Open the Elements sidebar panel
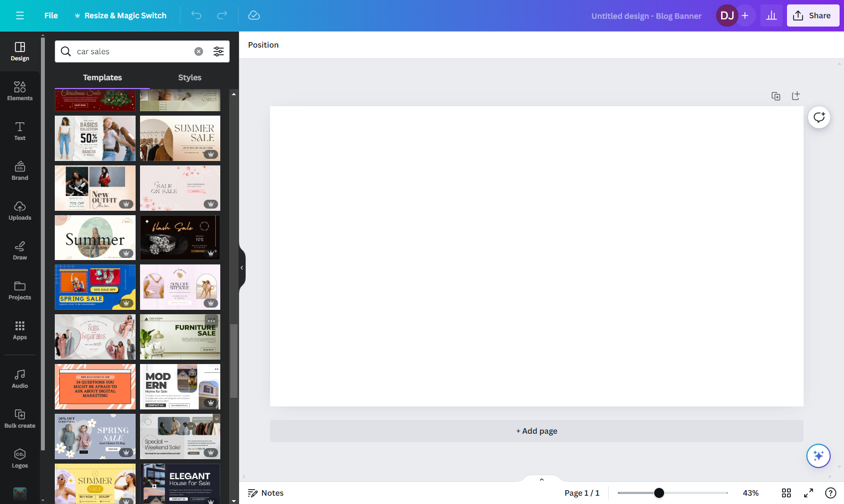844x504 pixels. click(20, 91)
